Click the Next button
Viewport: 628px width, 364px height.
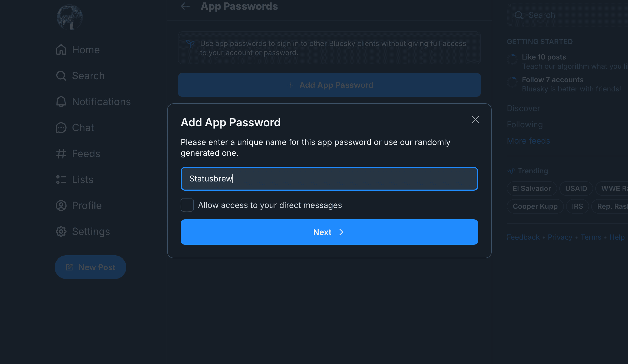point(329,232)
